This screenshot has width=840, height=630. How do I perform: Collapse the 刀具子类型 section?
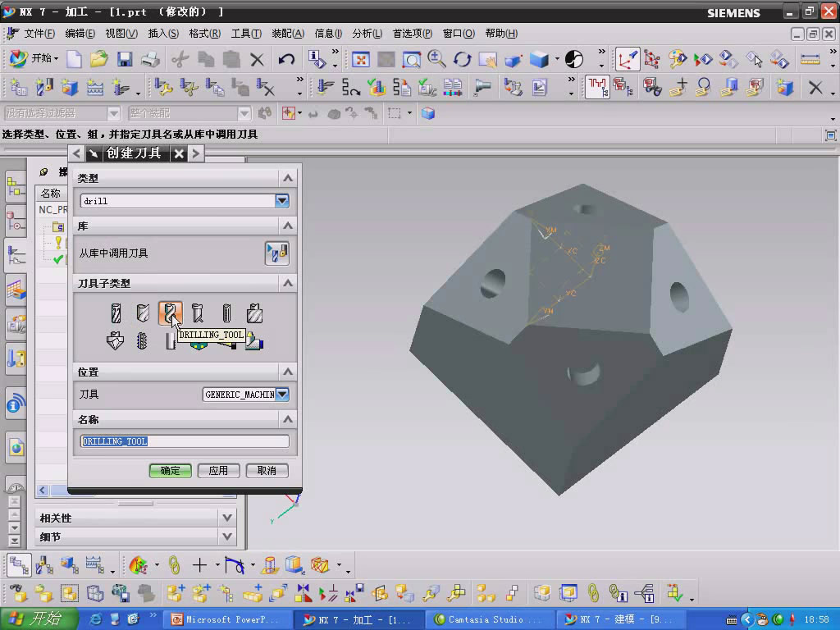[288, 283]
